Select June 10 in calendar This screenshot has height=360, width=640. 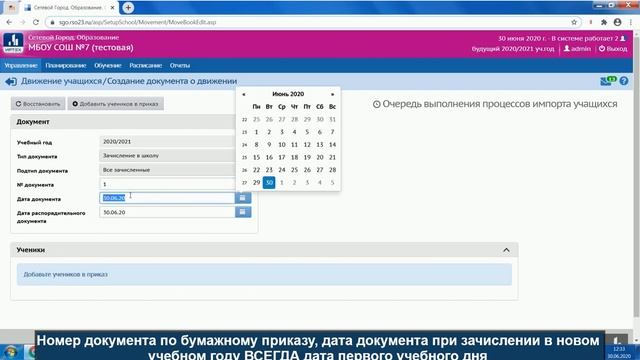[x=282, y=144]
